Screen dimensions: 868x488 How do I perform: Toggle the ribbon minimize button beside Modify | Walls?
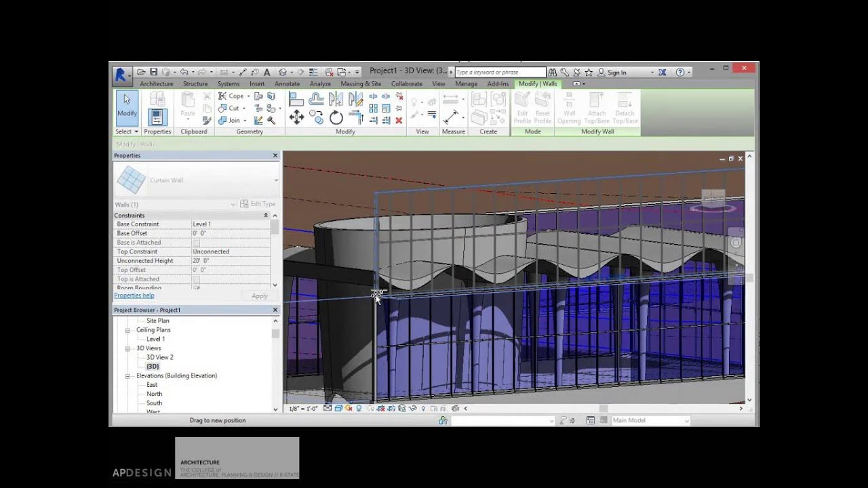[x=576, y=84]
